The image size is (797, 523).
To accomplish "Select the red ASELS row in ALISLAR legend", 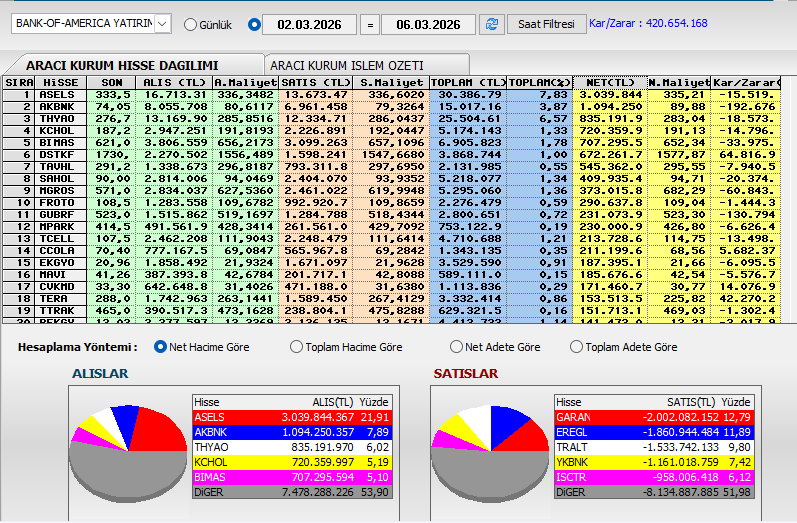I will [288, 416].
